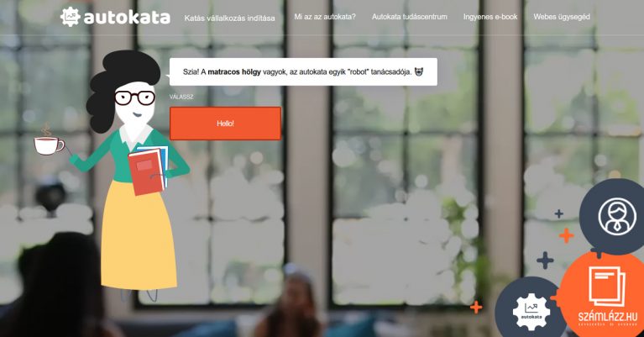Click the autokata wordmark text in header
The image size is (644, 337).
pyautogui.click(x=127, y=18)
